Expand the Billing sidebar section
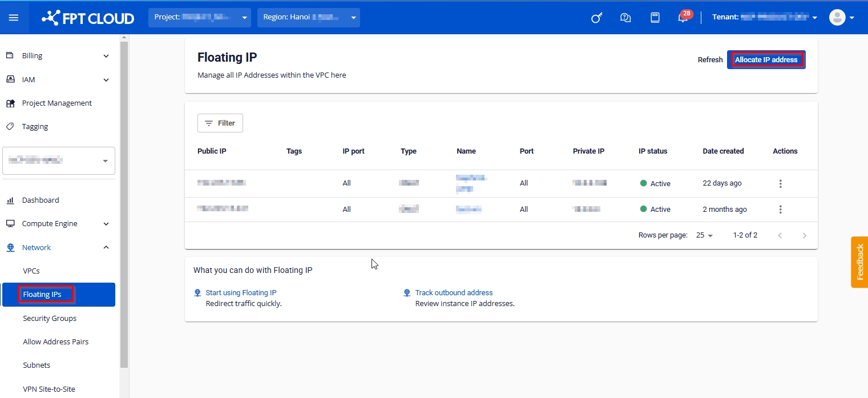 pos(57,55)
